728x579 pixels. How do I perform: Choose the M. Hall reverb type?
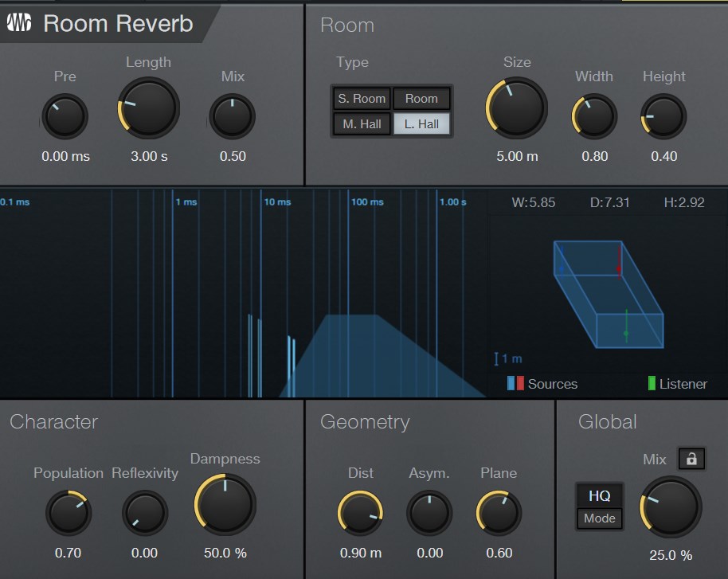point(361,123)
